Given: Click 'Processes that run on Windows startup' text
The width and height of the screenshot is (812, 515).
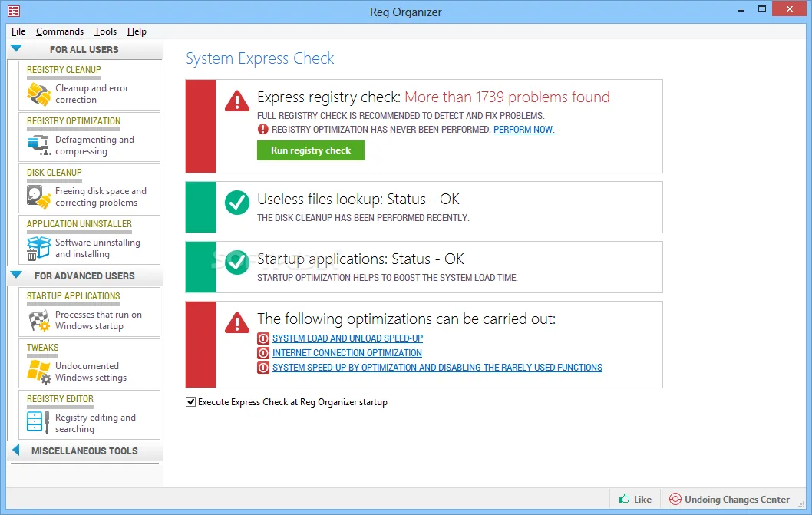Looking at the screenshot, I should tap(98, 320).
